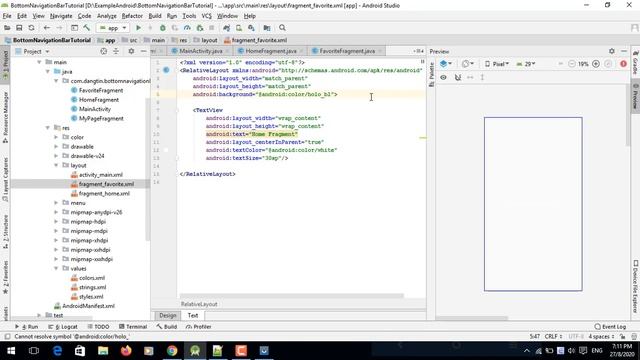Switch to the HomeFragment.java tab
Screen dimensions: 640x360
(x=271, y=51)
